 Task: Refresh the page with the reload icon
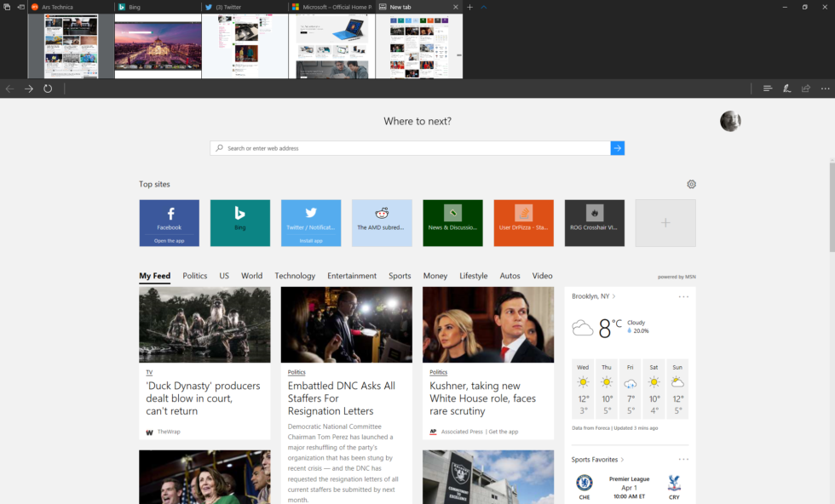(48, 89)
